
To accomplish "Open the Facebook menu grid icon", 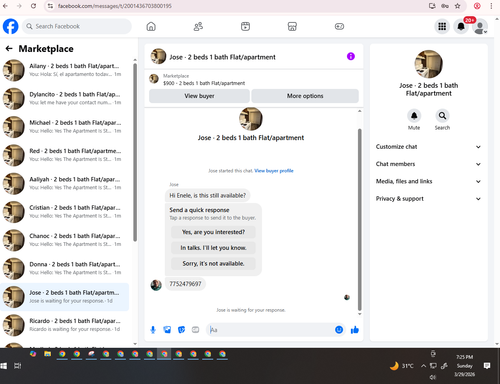I will 442,26.
